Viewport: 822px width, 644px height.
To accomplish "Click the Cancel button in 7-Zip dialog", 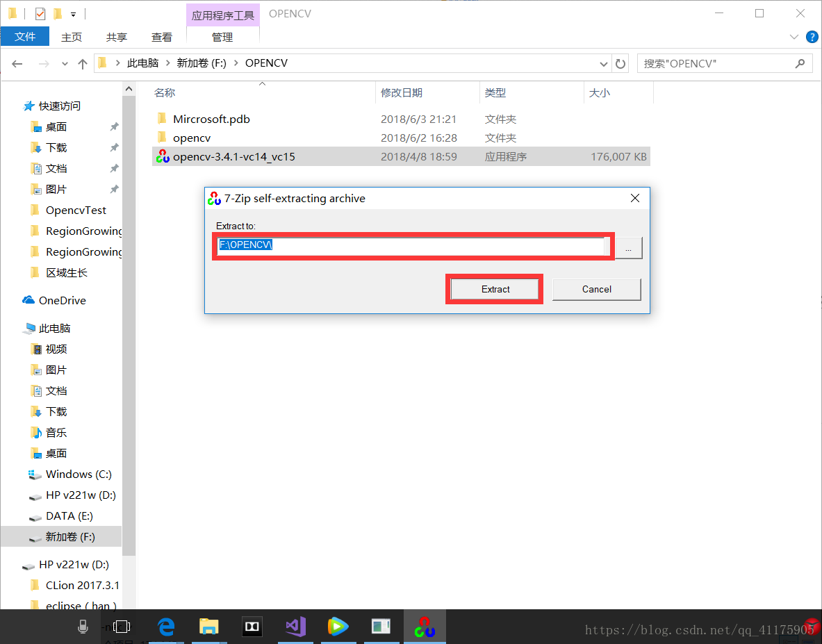I will [597, 289].
